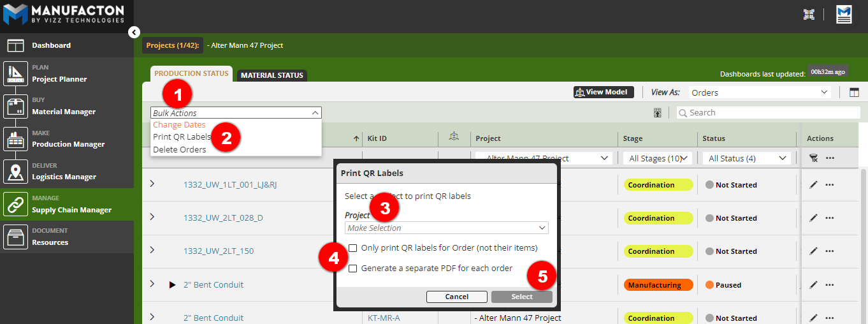
Task: Edit the 1332_UW_1LT_001_LJ&RJ order pencil icon
Action: click(813, 185)
